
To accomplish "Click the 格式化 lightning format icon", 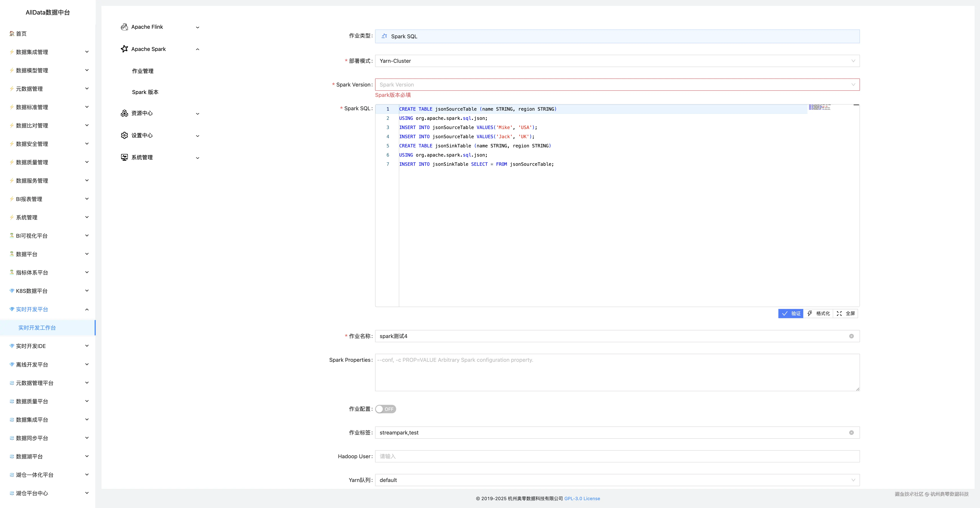I will pyautogui.click(x=810, y=313).
